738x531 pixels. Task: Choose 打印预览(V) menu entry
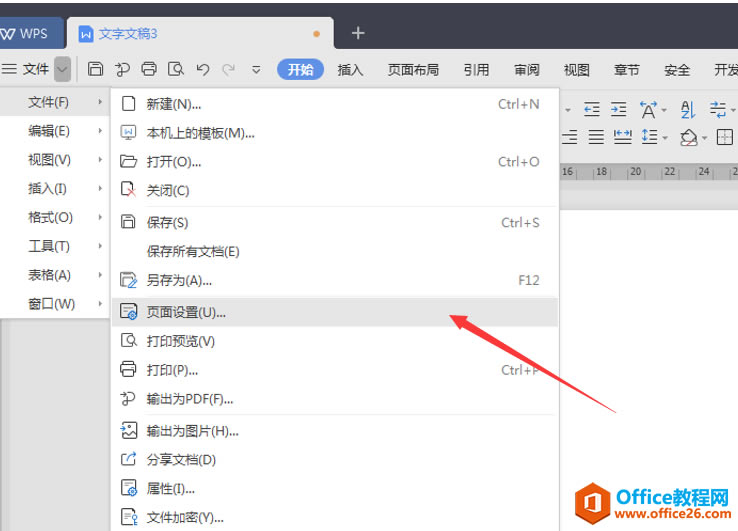(x=335, y=341)
